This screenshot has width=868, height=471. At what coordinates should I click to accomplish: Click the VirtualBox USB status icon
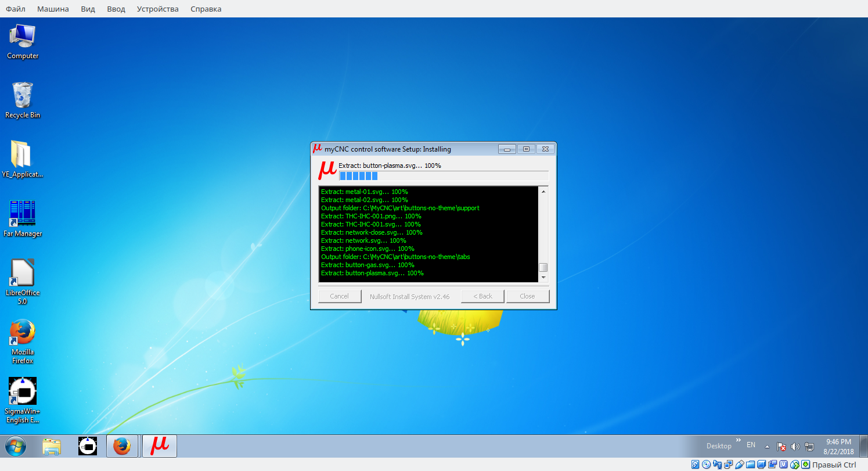coord(739,465)
